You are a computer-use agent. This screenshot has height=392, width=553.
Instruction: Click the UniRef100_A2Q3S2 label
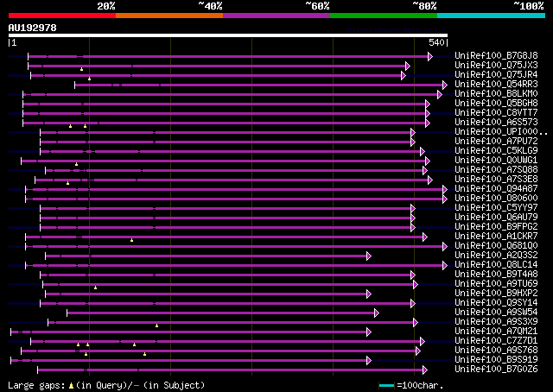pos(496,255)
